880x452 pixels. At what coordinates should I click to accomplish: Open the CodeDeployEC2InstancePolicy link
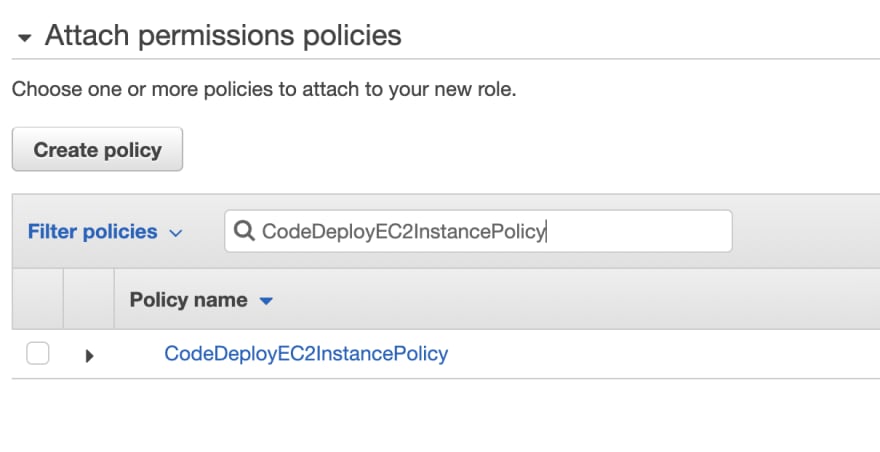tap(306, 354)
